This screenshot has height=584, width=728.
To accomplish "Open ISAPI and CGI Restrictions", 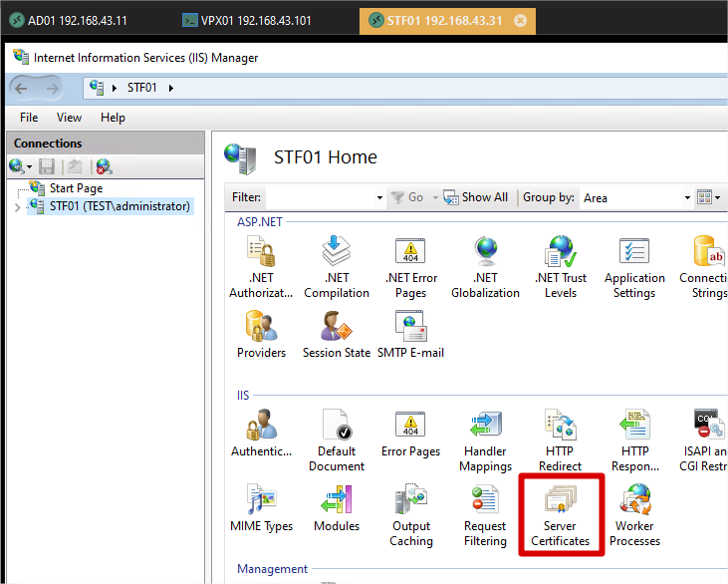I will click(705, 440).
